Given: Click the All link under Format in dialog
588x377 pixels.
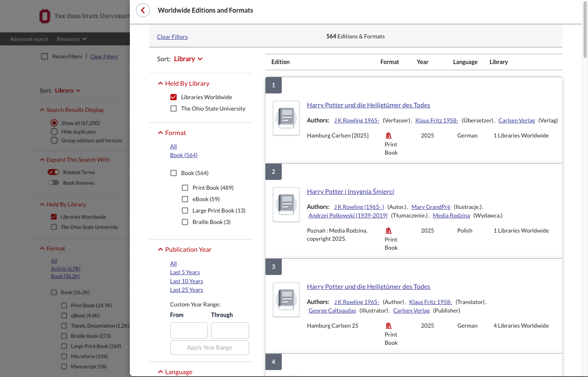Looking at the screenshot, I should pyautogui.click(x=174, y=146).
